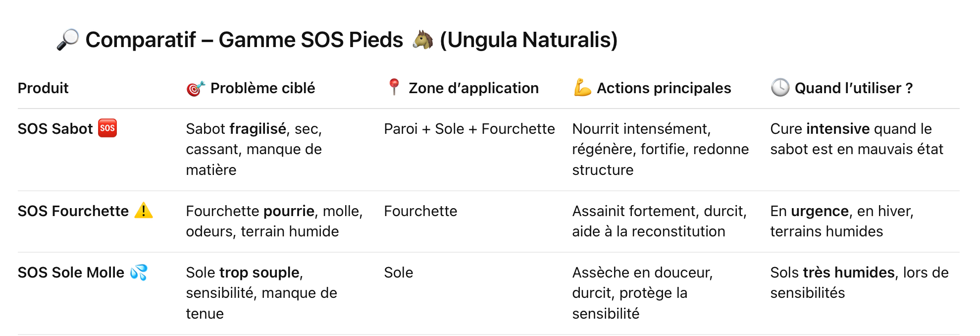980x336 pixels.
Task: Click the red pin icon near Zone d'application
Action: click(x=394, y=87)
